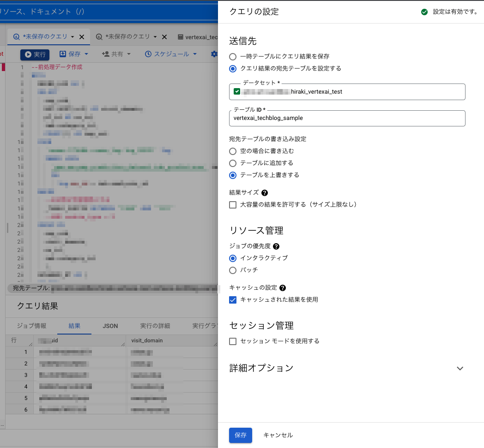
Task: Expand the 詳細オプション section
Action: (x=460, y=368)
